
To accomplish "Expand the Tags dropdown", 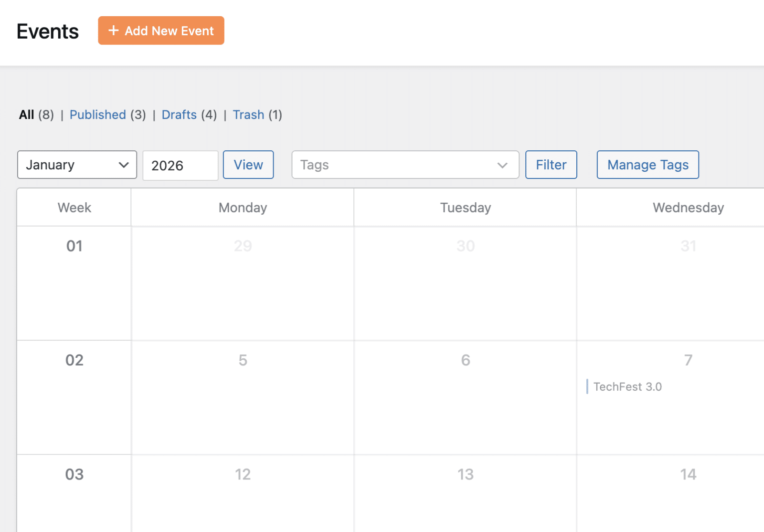I will click(404, 165).
